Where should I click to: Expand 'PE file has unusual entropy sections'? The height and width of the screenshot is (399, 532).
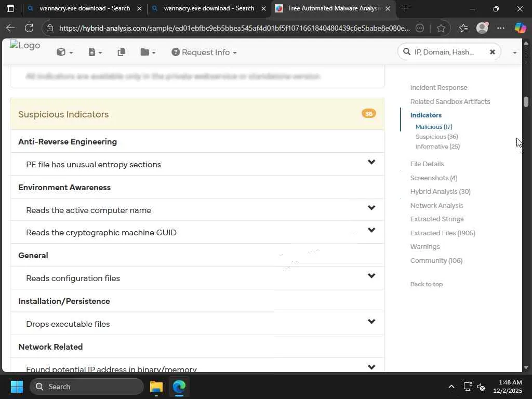(371, 163)
